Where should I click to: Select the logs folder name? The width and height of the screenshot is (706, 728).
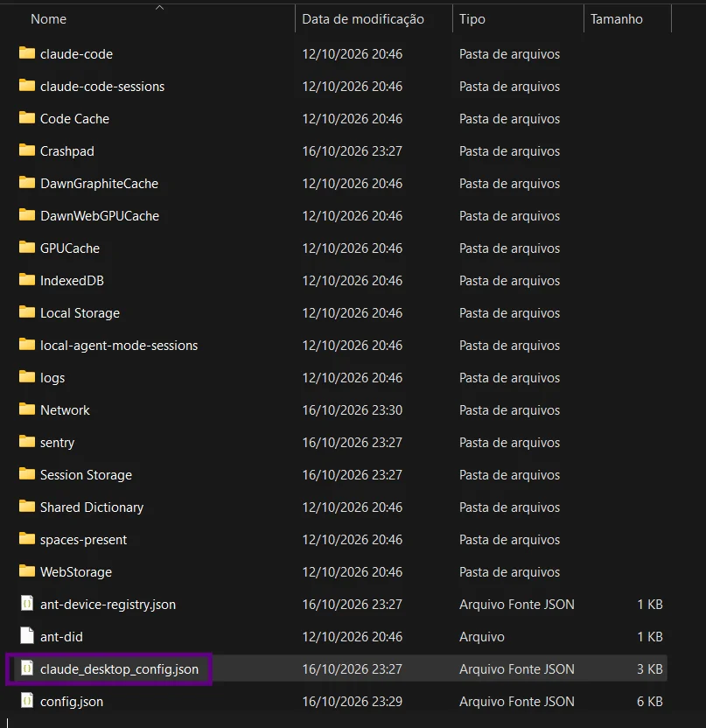(x=52, y=378)
